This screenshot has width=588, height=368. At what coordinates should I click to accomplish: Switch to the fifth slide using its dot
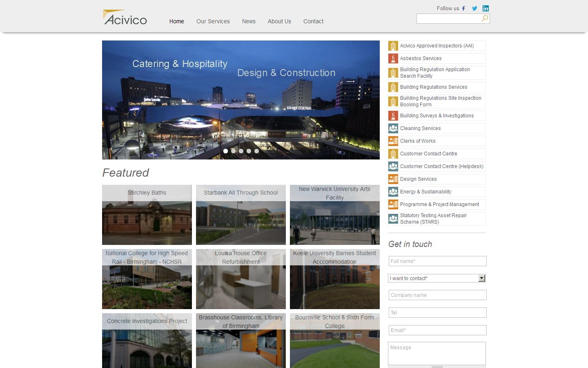tap(256, 151)
